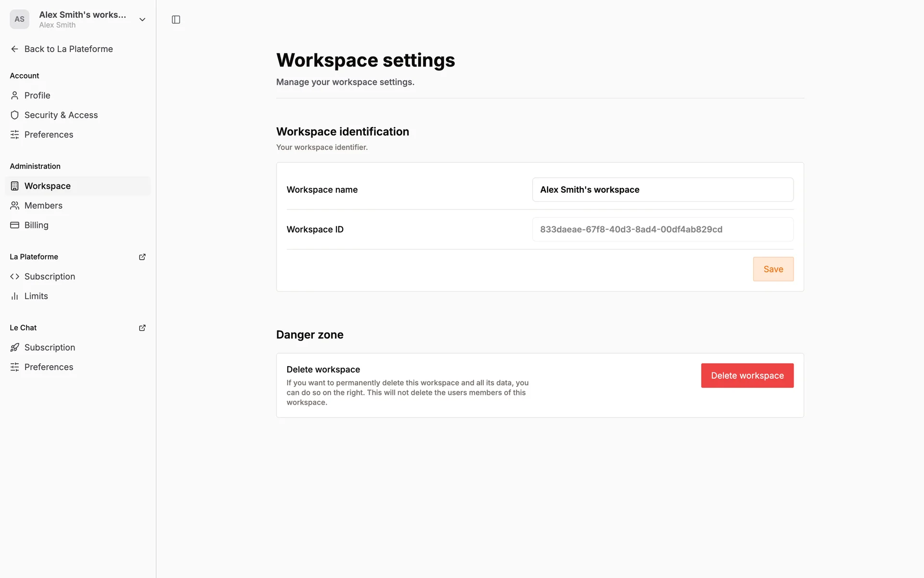Open Le Chat external link icon
This screenshot has width=924, height=578.
(142, 328)
